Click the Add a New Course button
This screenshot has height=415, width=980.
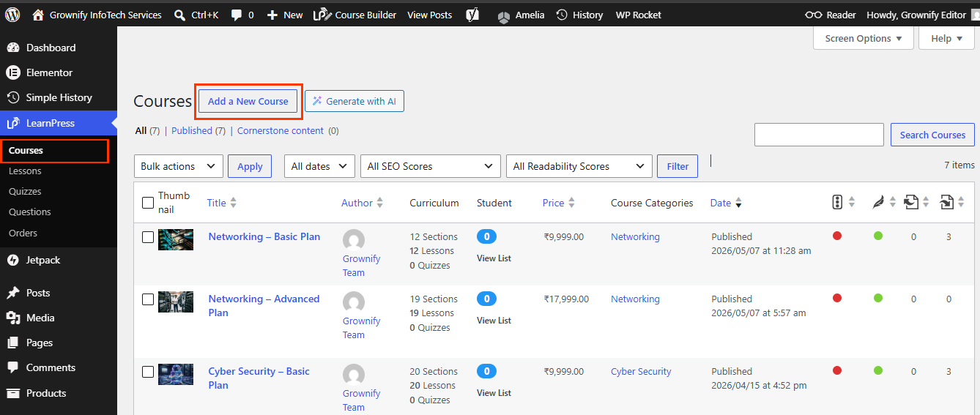[x=248, y=101]
